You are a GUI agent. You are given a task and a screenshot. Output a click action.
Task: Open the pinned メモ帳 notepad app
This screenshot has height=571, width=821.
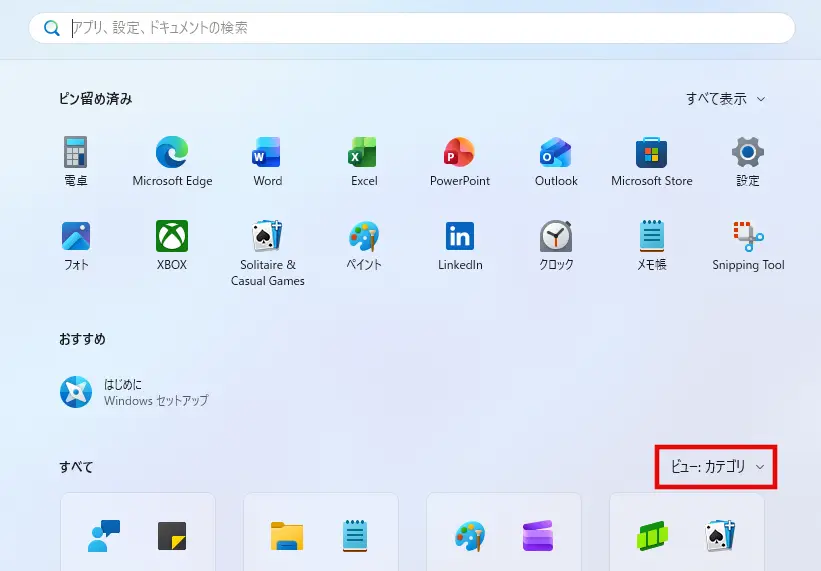[x=652, y=245]
